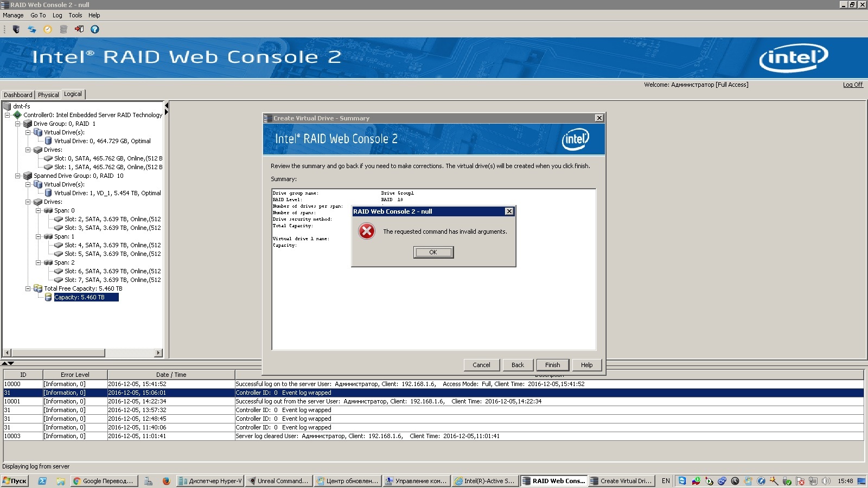The width and height of the screenshot is (868, 488).
Task: Collapse the Span: 0 node
Action: [x=38, y=210]
